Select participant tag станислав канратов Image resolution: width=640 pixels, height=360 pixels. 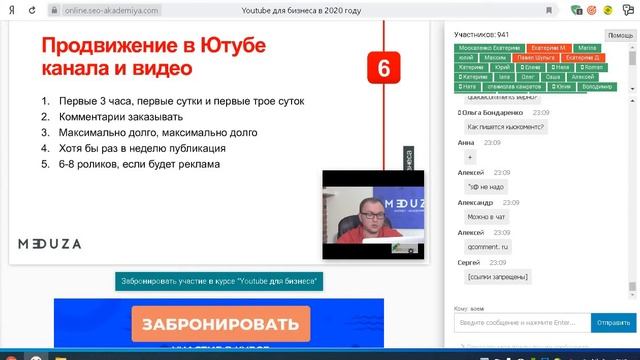(x=514, y=87)
